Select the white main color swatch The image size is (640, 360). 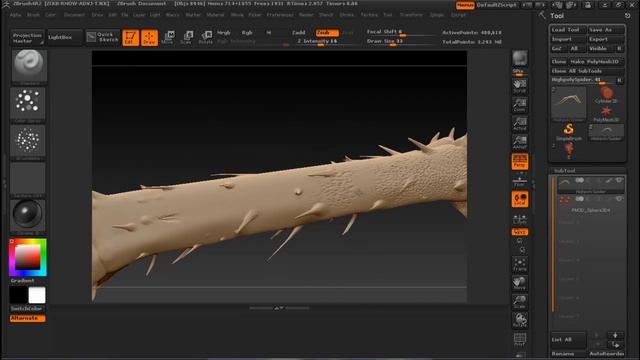tap(37, 295)
